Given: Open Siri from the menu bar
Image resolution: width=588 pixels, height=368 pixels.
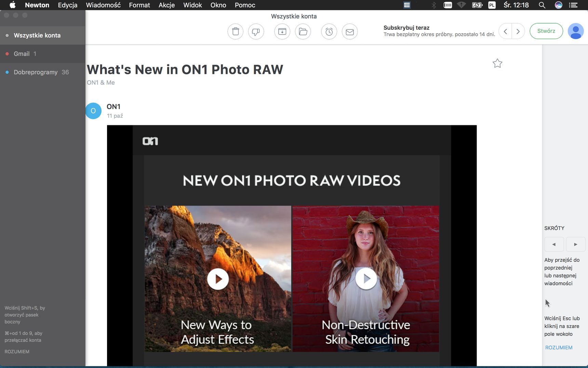Looking at the screenshot, I should pos(559,5).
